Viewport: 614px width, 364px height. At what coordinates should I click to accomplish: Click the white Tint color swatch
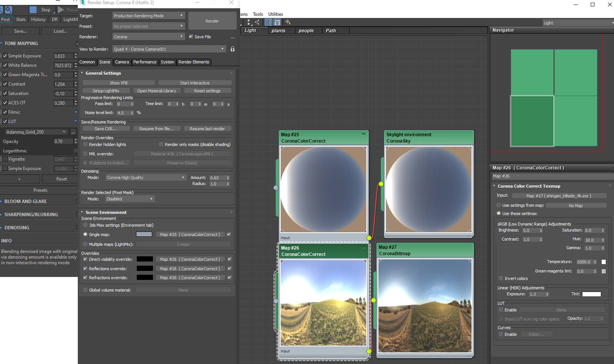pyautogui.click(x=591, y=294)
